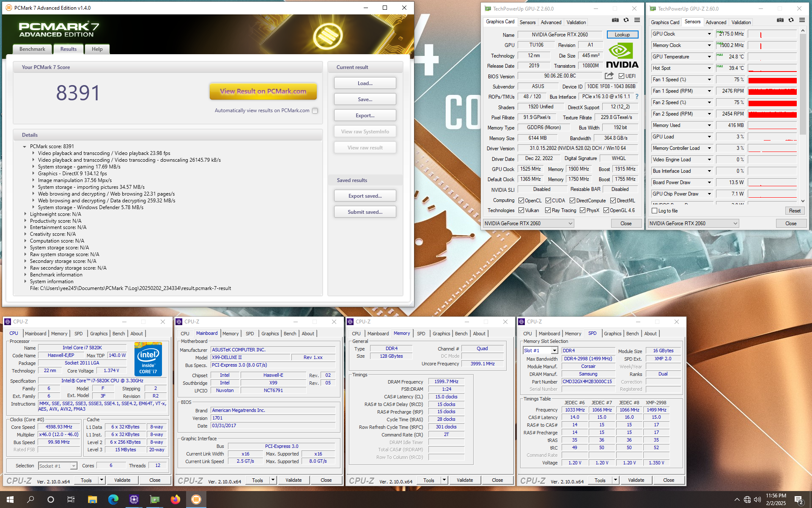Open Advanced tab in GPU-Z Graphics Card window

tap(551, 22)
